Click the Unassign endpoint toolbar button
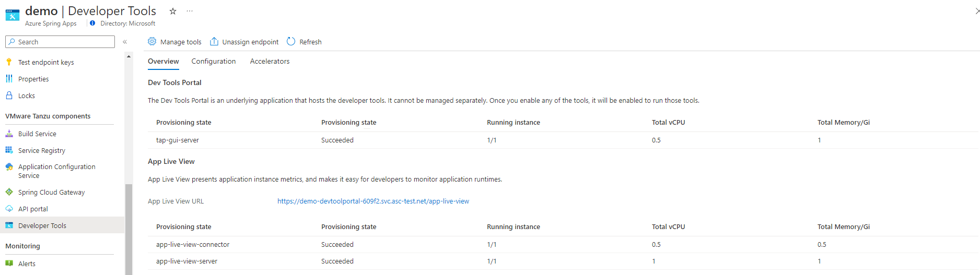This screenshot has height=275, width=980. (x=244, y=42)
